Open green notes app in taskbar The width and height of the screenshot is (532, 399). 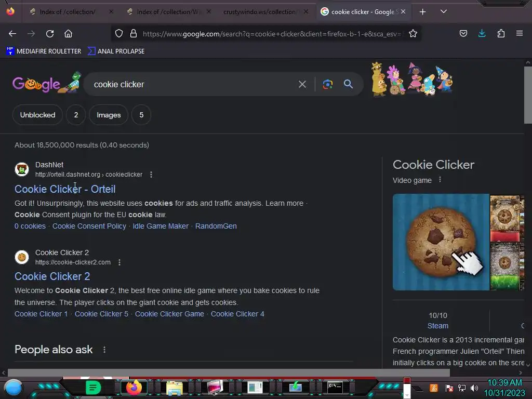point(94,388)
